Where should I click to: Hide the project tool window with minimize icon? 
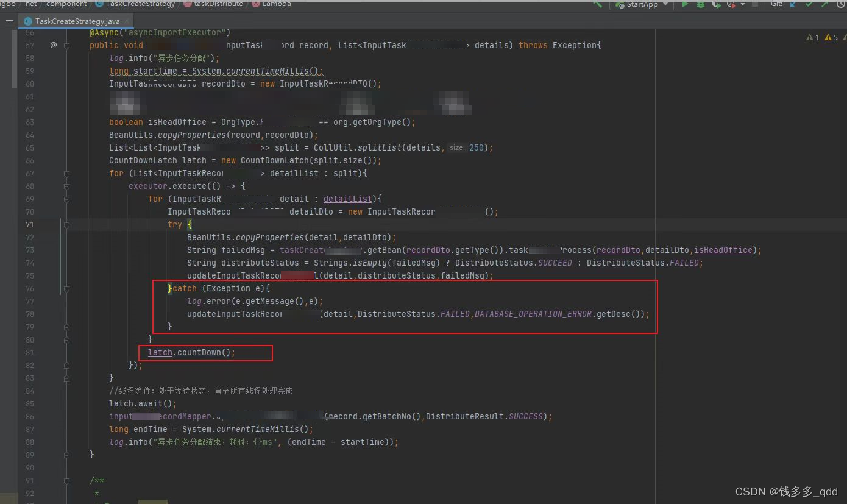click(x=9, y=20)
